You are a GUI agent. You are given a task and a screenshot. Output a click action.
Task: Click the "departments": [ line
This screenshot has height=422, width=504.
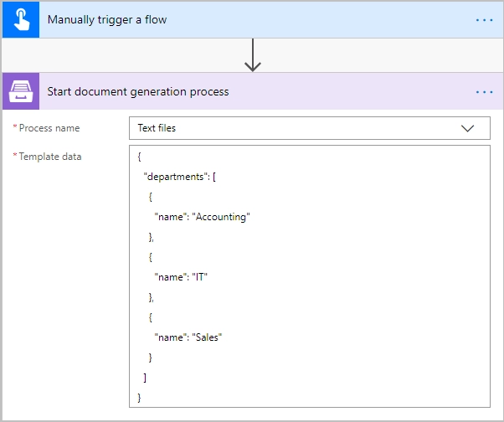(x=180, y=177)
